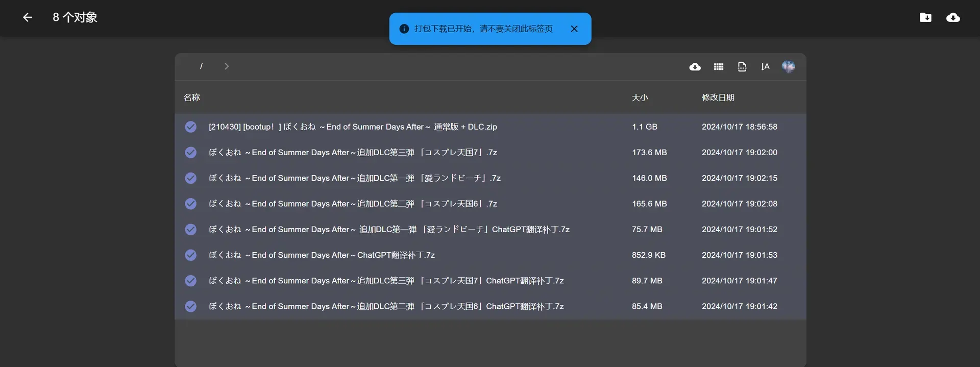The image size is (980, 367).
Task: Select the 146.0 MB 愛ランドビーチ.7z row
Action: coord(491,178)
